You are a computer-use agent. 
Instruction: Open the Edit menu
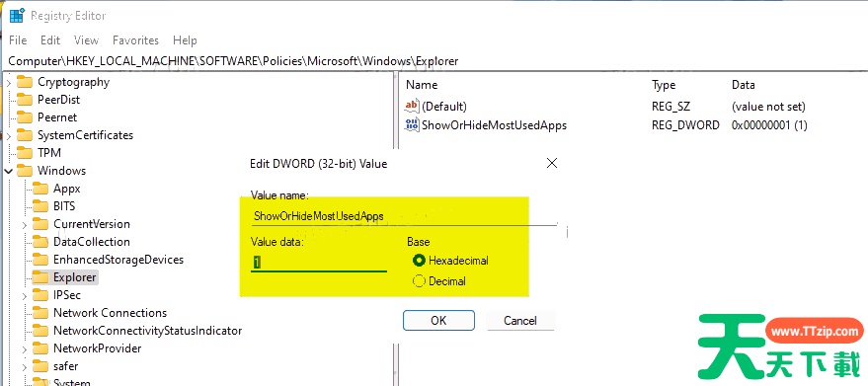tap(50, 40)
